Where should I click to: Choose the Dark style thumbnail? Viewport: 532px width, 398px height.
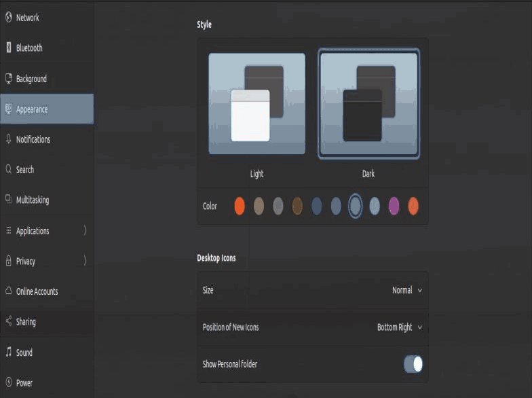tap(369, 103)
